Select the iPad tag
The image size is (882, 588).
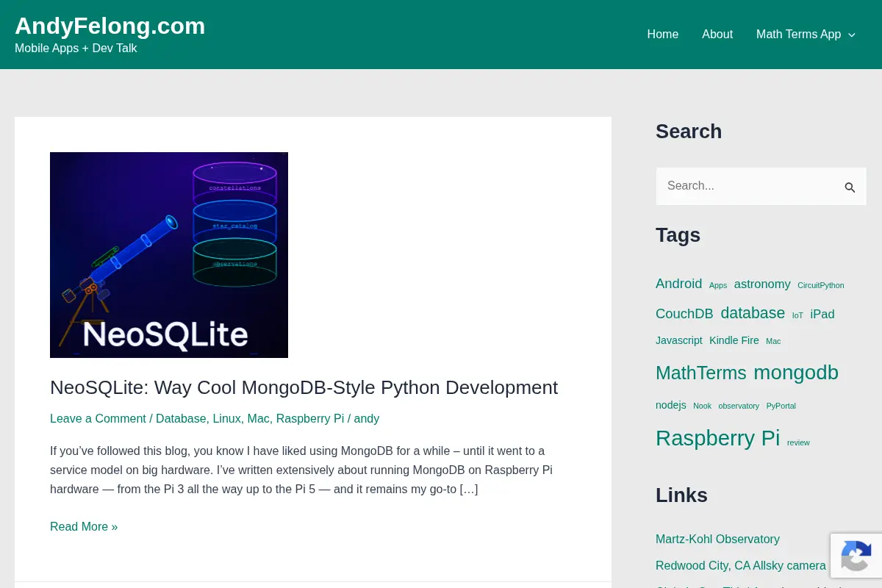[822, 314]
